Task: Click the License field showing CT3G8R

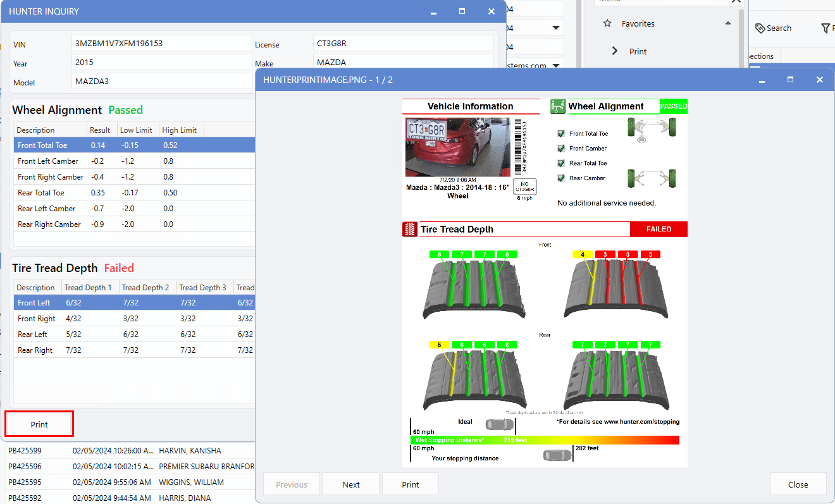Action: 404,44
